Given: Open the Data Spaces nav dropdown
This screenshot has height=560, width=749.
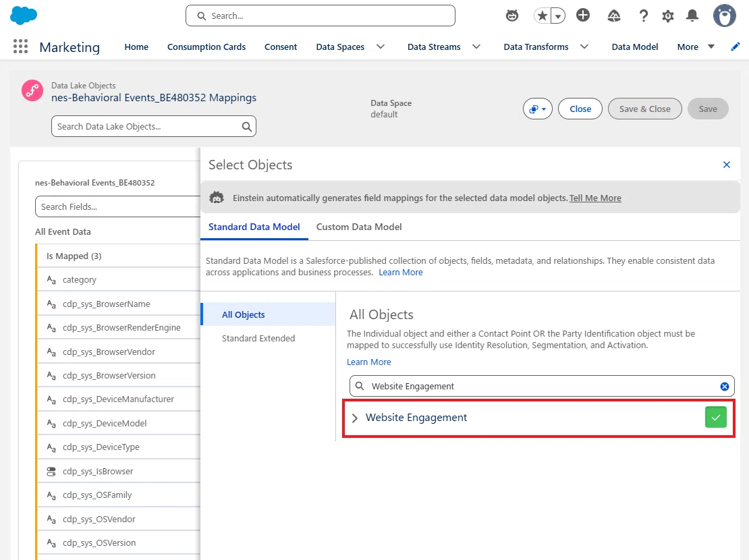Looking at the screenshot, I should point(381,47).
